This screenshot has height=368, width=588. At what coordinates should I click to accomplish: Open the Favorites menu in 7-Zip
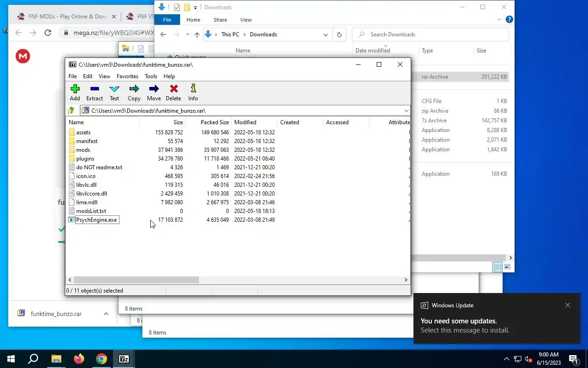(127, 76)
